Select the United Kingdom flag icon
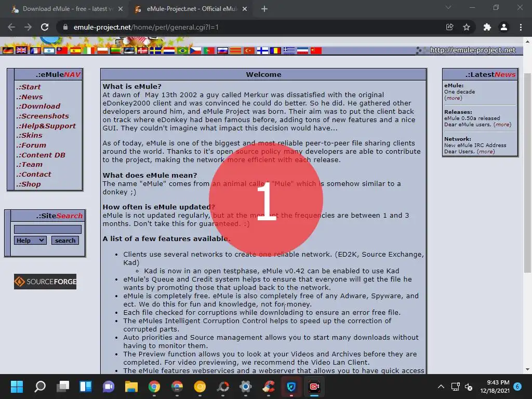 point(21,50)
